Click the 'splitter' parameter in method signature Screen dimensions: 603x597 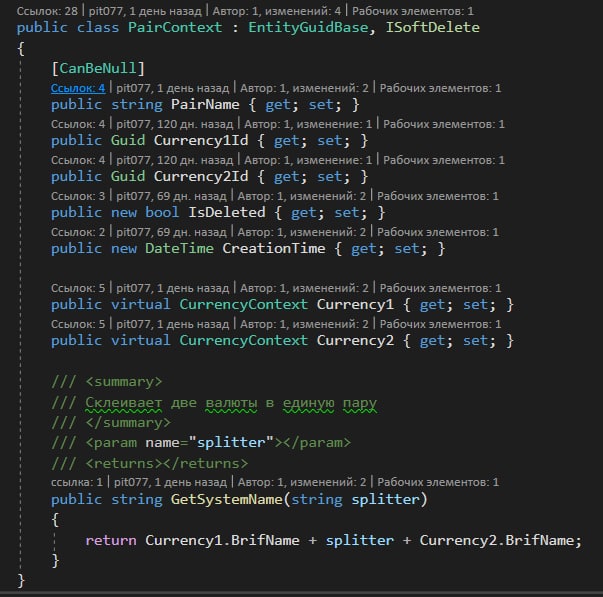click(385, 500)
